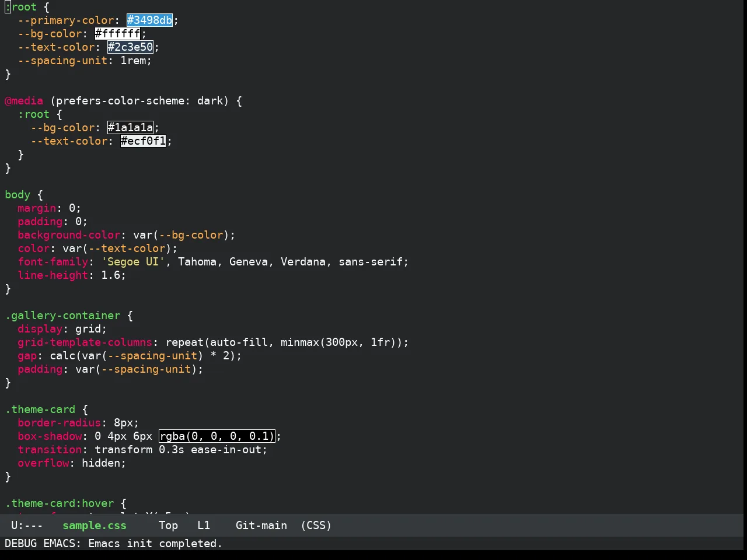Click the 'overflow' property

click(x=43, y=463)
